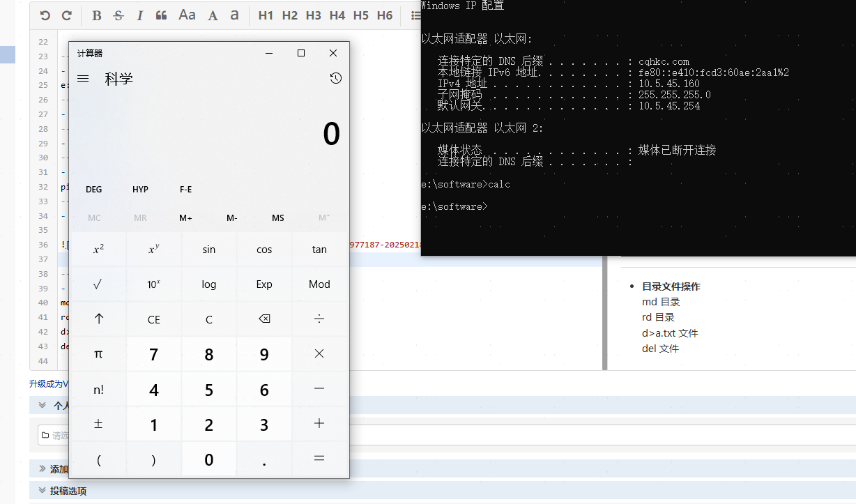This screenshot has height=504, width=856.
Task: Click the Mod button in Calculator
Action: [x=319, y=284]
